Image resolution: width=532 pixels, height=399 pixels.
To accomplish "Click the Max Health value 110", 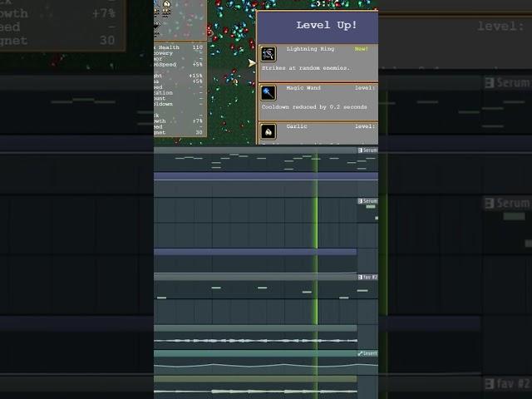I will tap(198, 47).
